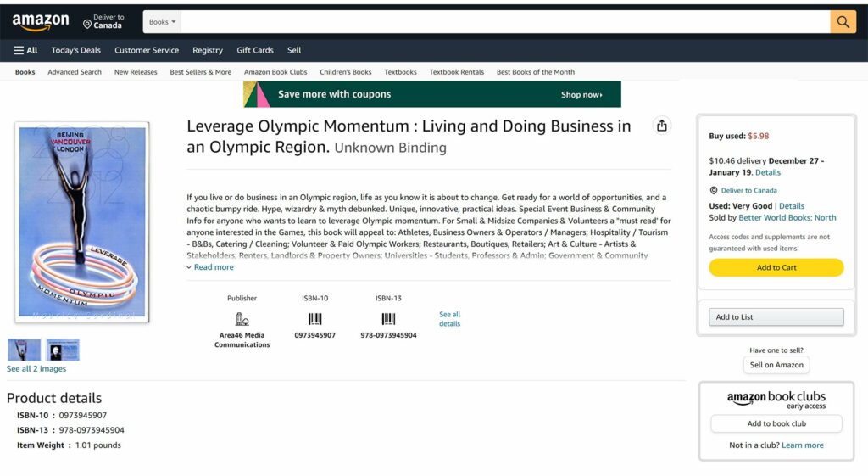Screen dimensions: 868x476
Task: Click the Deliver to Canada location icon
Action: click(x=714, y=191)
